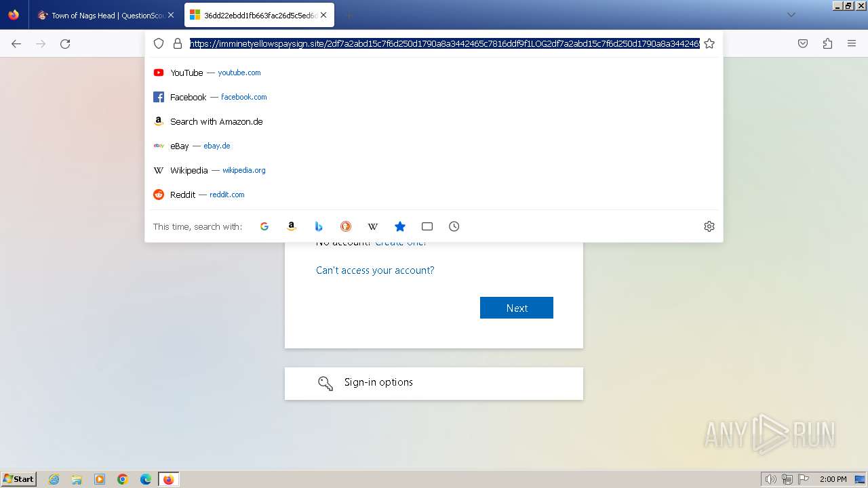Choose Wikipedia suggestion
The image size is (868, 488).
434,170
